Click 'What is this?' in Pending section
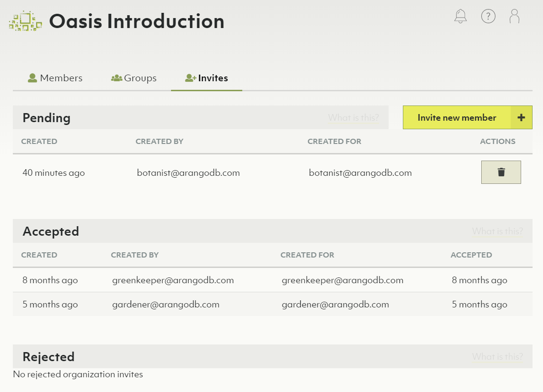 click(x=353, y=118)
